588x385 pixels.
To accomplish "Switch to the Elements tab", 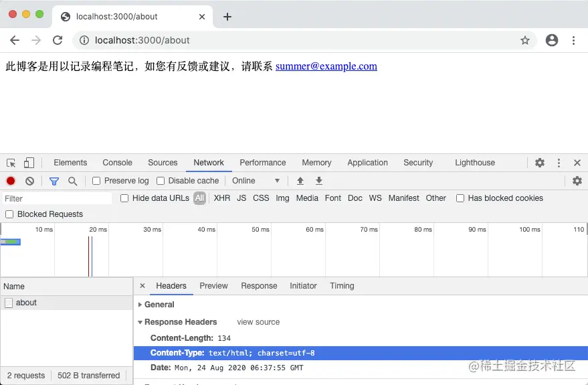I will [x=70, y=163].
